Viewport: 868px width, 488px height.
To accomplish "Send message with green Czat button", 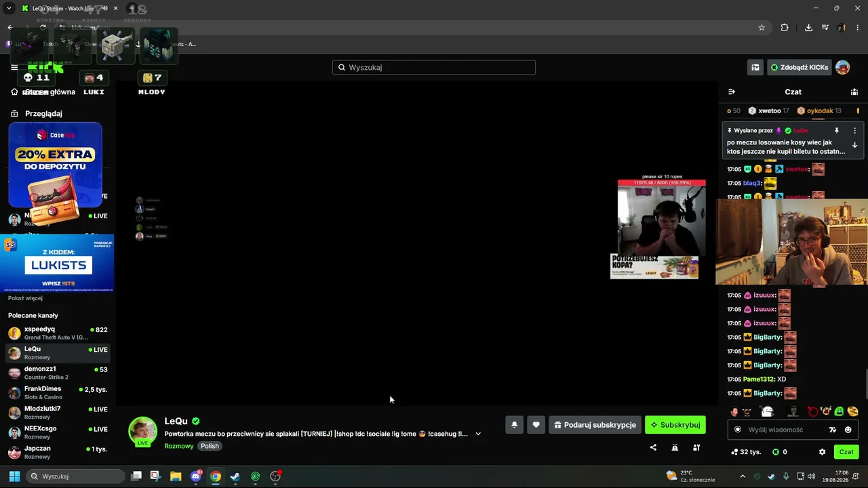I will tap(846, 452).
